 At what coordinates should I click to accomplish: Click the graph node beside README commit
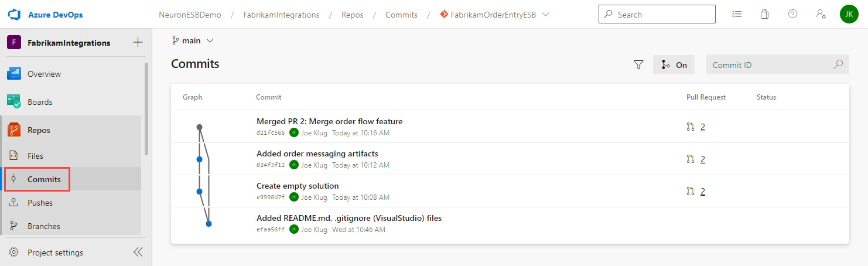pos(209,223)
